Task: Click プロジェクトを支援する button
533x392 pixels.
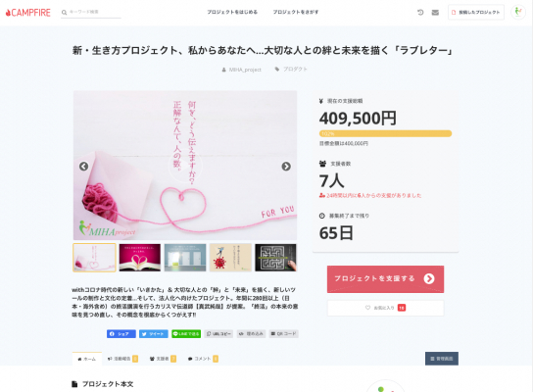Action: tap(385, 278)
